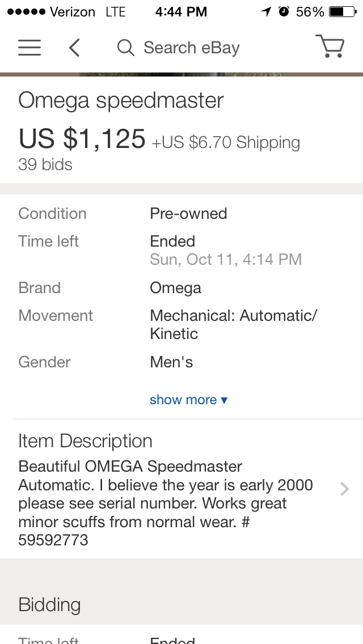This screenshot has height=644, width=363.
Task: Tap the signal strength dots
Action: coord(25,11)
